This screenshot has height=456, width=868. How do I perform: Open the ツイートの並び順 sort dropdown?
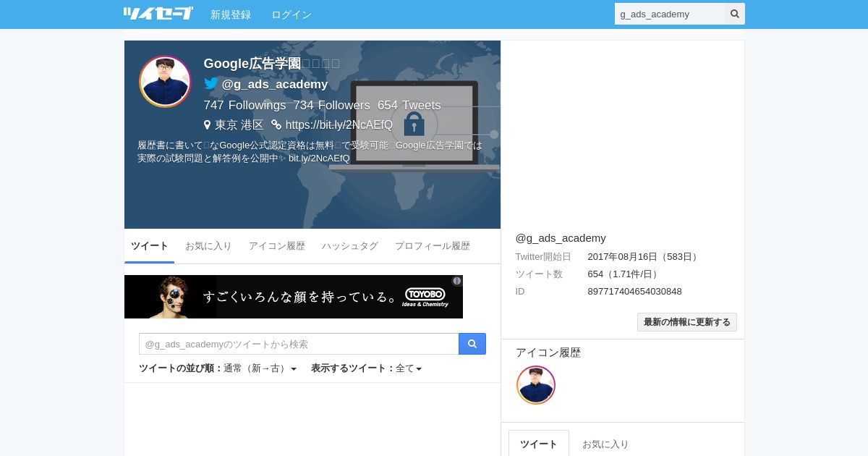click(x=218, y=368)
